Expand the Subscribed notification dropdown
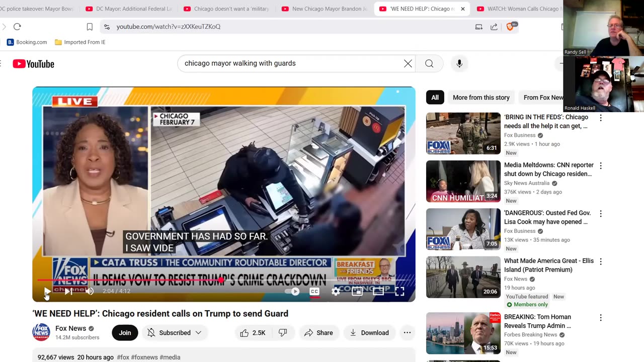644x362 pixels. [x=174, y=333]
